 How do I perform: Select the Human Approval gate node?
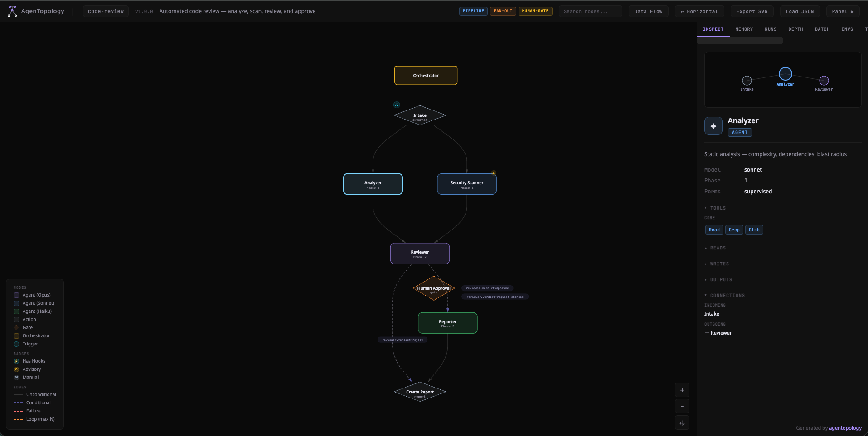click(434, 288)
